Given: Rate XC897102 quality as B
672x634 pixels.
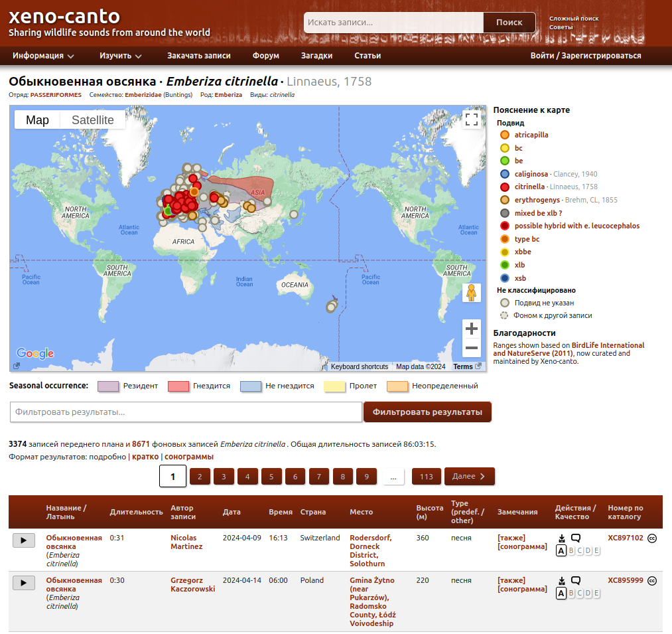Looking at the screenshot, I should (x=571, y=551).
